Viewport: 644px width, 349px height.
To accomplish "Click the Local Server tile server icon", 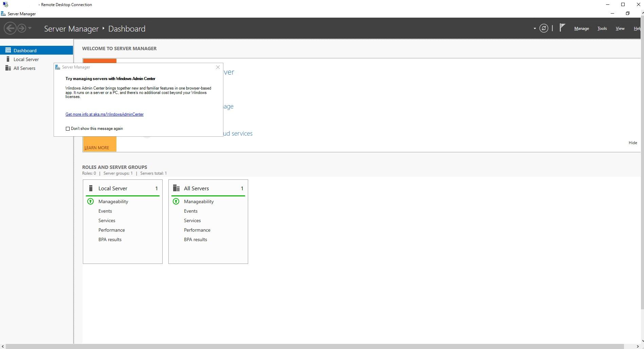I will click(91, 188).
